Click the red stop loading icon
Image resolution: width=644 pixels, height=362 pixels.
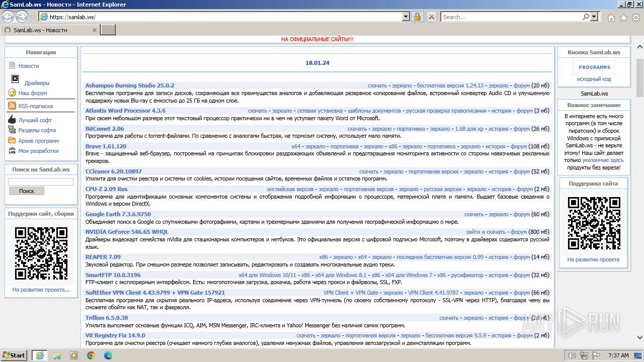[431, 17]
